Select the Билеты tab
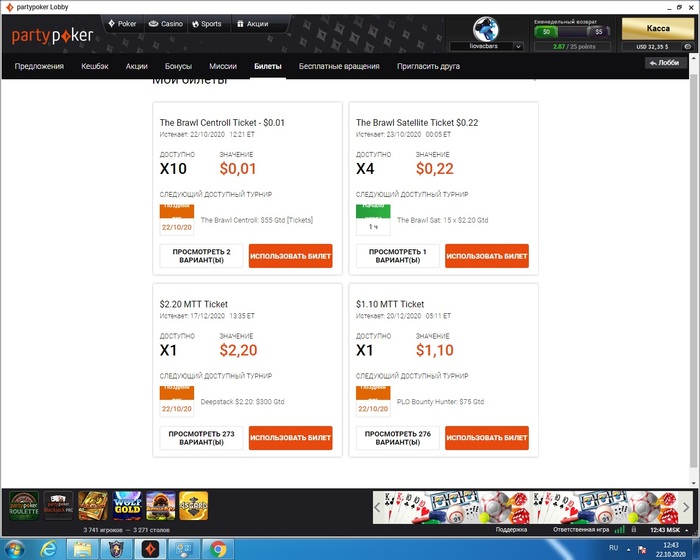The height and width of the screenshot is (560, 700). tap(268, 66)
